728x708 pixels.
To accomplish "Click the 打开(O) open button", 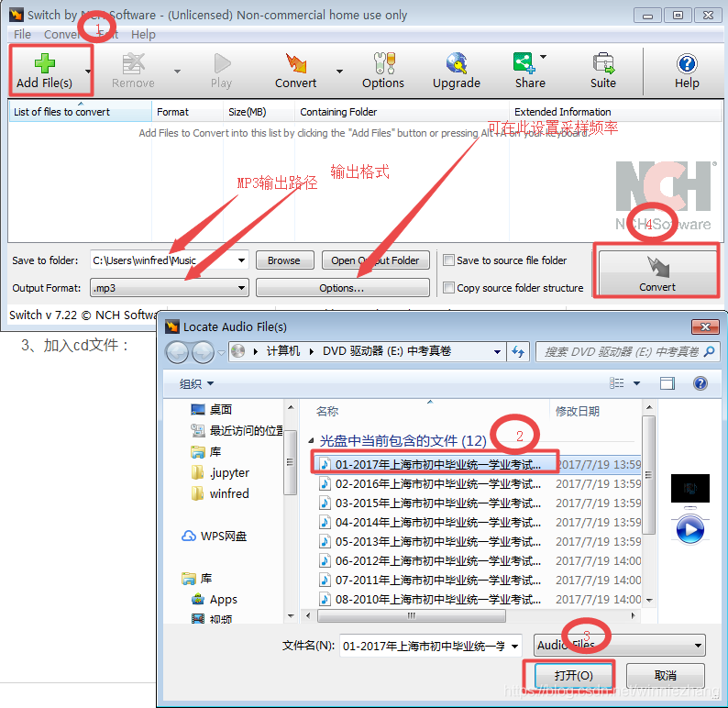I will click(x=573, y=675).
